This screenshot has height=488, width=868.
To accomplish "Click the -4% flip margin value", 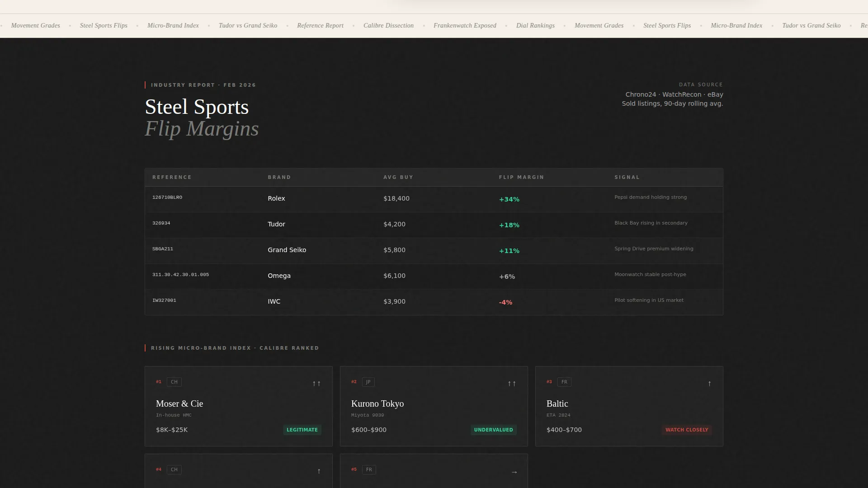I will (505, 302).
